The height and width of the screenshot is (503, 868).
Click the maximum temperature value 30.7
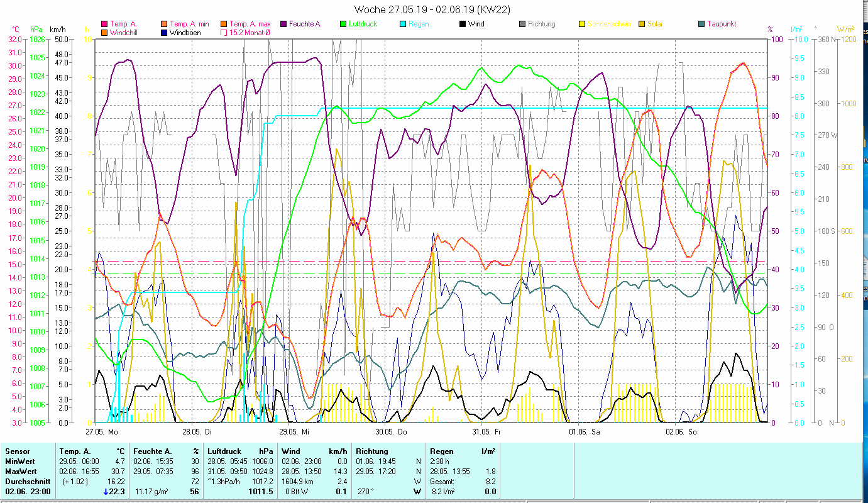(117, 472)
